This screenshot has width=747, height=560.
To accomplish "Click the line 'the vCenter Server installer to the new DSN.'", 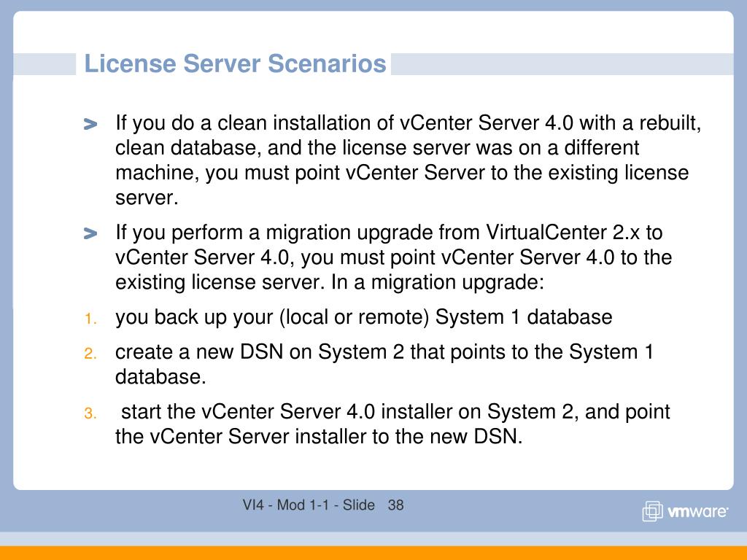I will [x=319, y=437].
